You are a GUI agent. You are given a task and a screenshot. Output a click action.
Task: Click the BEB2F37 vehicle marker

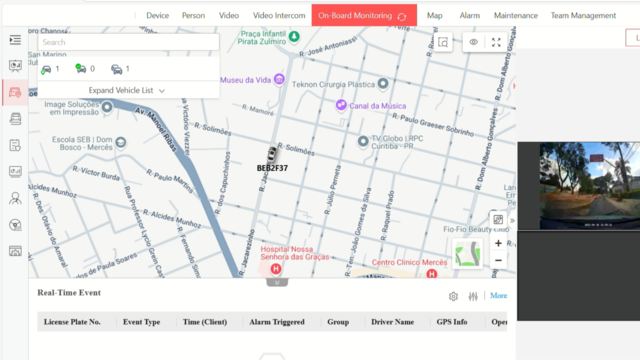[x=272, y=155]
